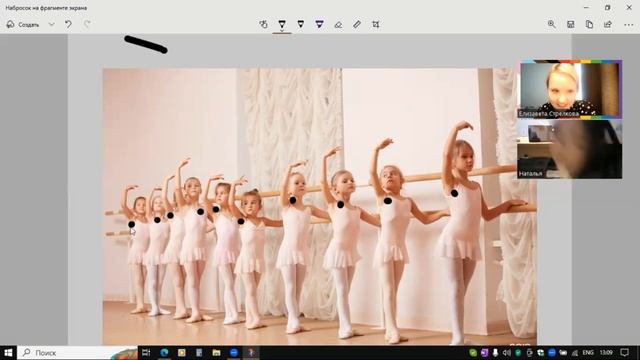The height and width of the screenshot is (360, 640).
Task: Copy the snip to clipboard
Action: tap(589, 24)
